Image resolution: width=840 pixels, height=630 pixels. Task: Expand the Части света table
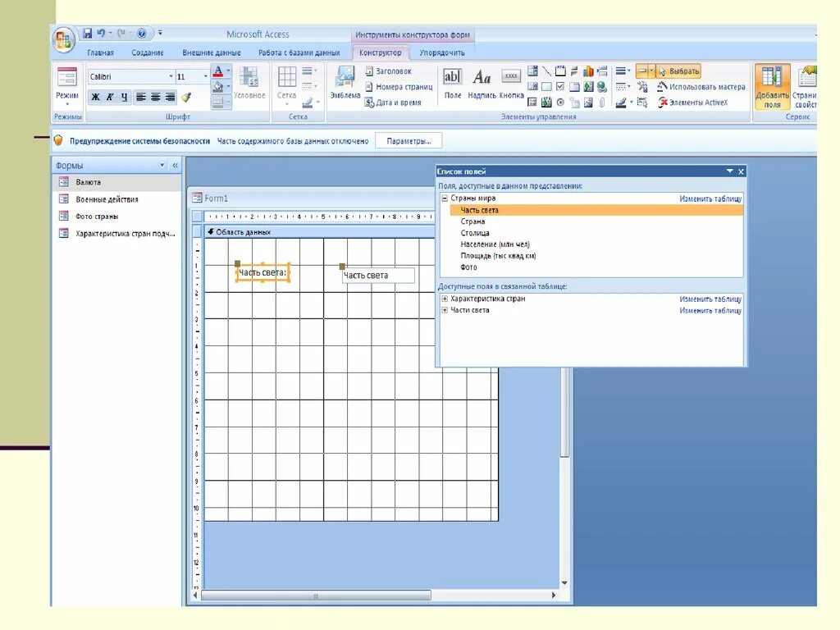click(x=445, y=310)
